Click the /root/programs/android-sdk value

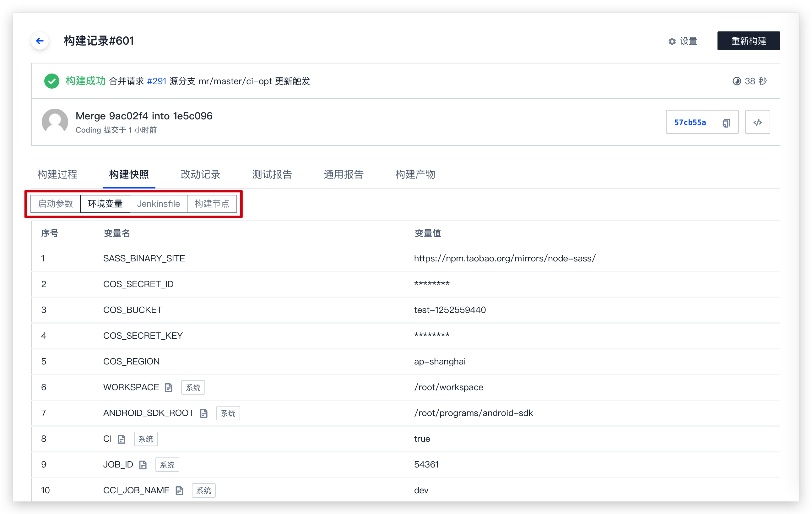click(x=474, y=413)
